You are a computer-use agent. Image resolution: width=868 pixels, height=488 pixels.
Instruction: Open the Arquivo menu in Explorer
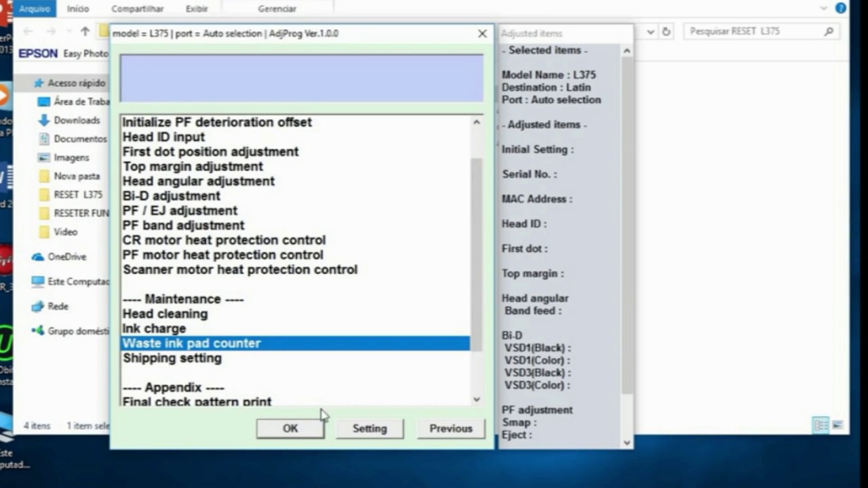[x=34, y=9]
